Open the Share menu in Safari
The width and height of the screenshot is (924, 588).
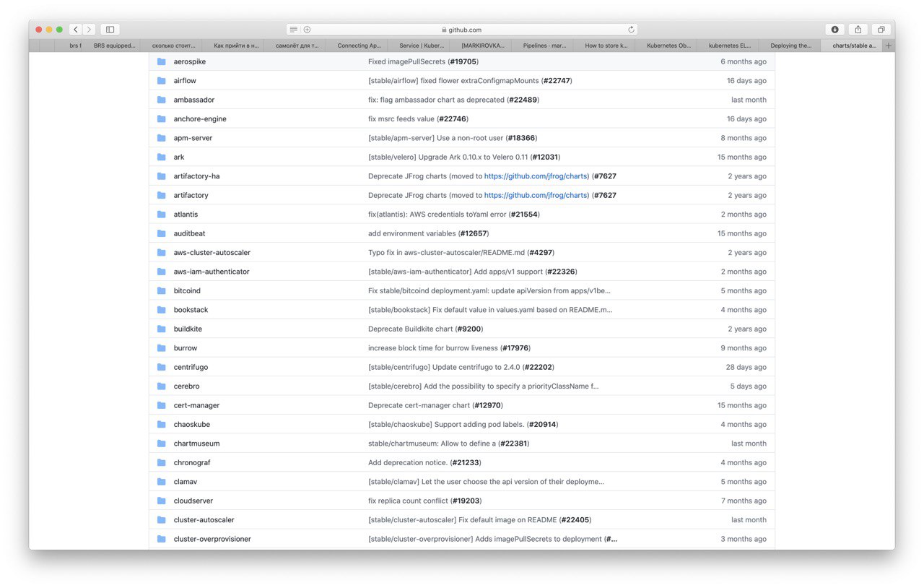858,30
